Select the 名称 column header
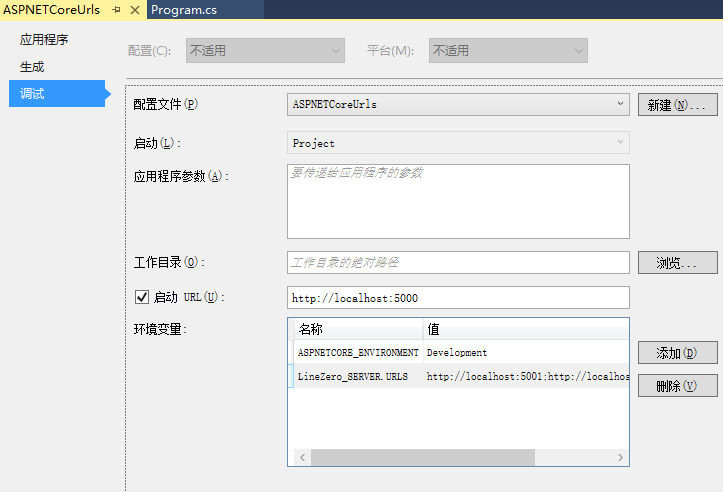723x492 pixels. (358, 329)
